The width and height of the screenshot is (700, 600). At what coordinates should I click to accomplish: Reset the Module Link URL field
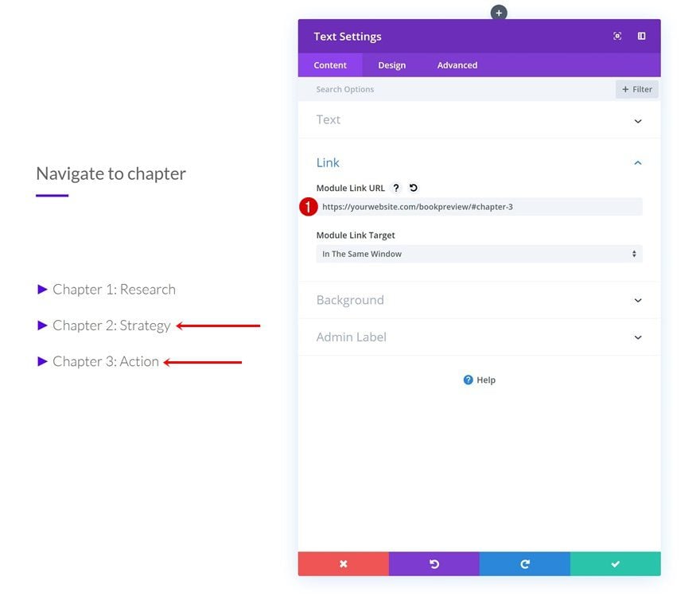coord(414,188)
